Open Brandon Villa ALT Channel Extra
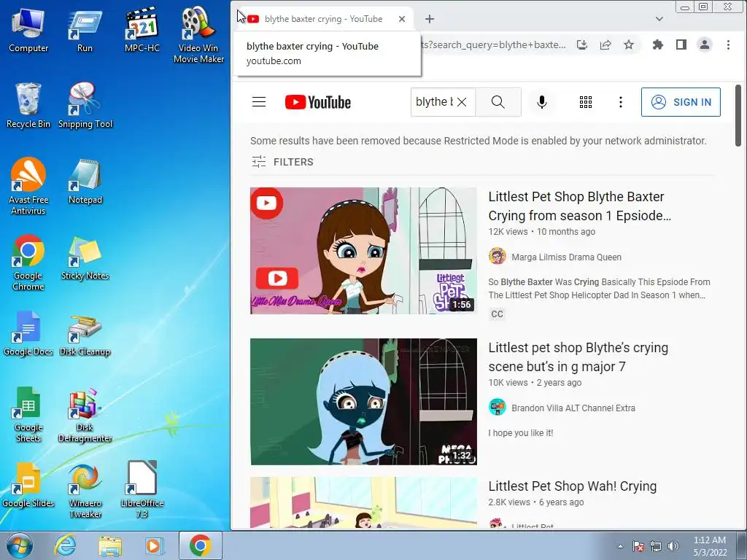 (573, 408)
